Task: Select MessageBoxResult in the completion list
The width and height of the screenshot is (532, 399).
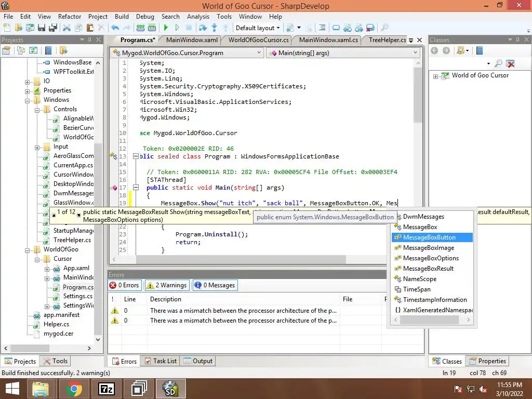Action: (x=432, y=269)
